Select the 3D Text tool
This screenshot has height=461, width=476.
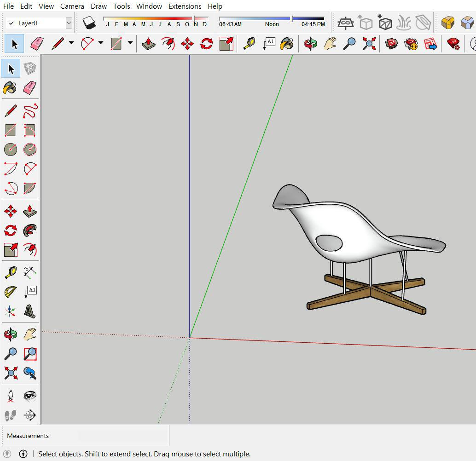(30, 311)
